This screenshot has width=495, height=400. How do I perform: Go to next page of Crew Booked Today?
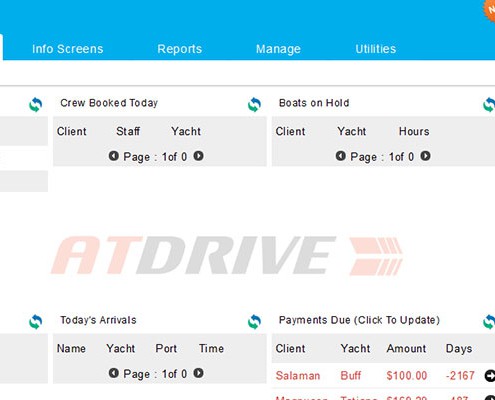[x=198, y=156]
